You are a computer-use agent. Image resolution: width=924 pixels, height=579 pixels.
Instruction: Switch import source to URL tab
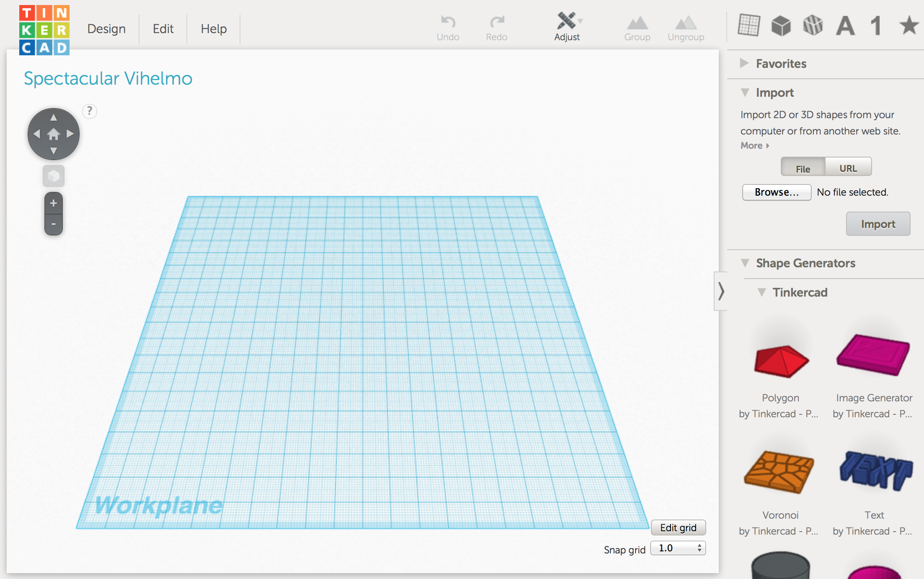[x=847, y=168]
